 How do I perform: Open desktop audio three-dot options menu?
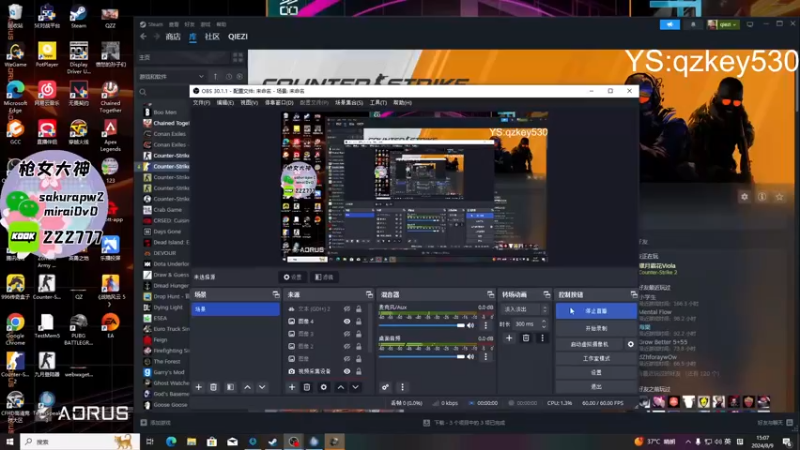[x=486, y=357]
